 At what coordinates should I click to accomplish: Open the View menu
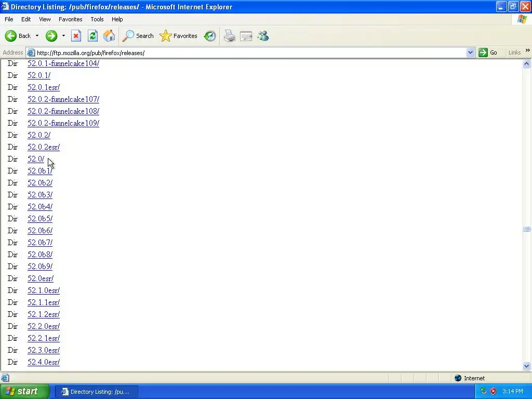point(45,19)
